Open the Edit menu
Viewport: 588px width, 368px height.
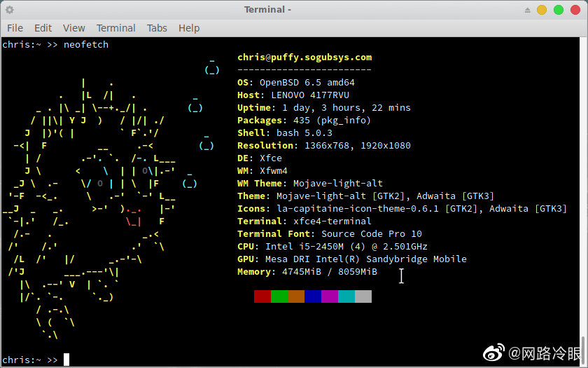43,28
